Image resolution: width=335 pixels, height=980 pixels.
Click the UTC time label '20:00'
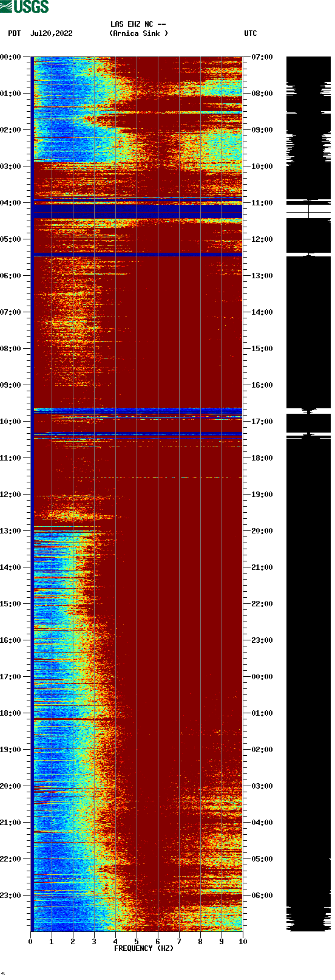click(262, 531)
